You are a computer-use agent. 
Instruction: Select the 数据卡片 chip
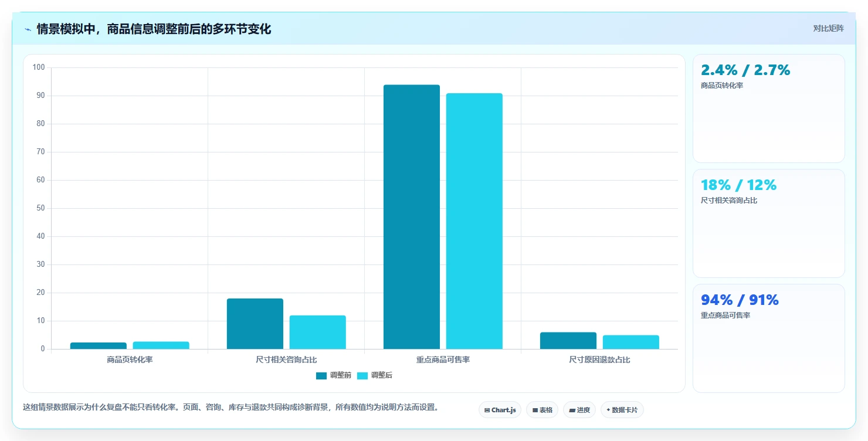point(622,410)
